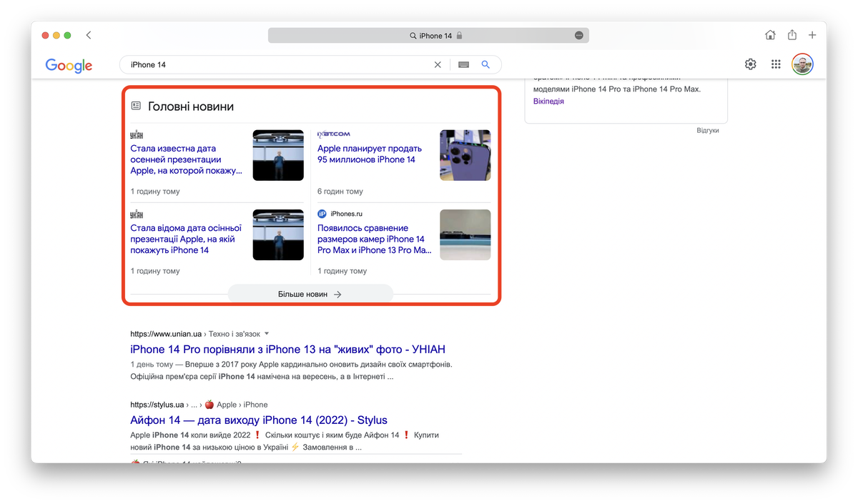Image resolution: width=858 pixels, height=504 pixels.
Task: Click the address bar more options button
Action: (x=579, y=36)
